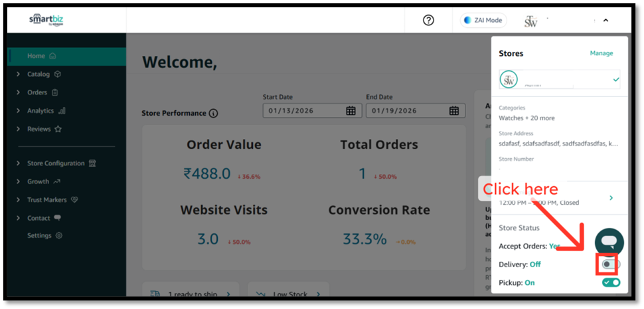Open the 1 ready to ship link
644x309 pixels.
[x=193, y=293]
